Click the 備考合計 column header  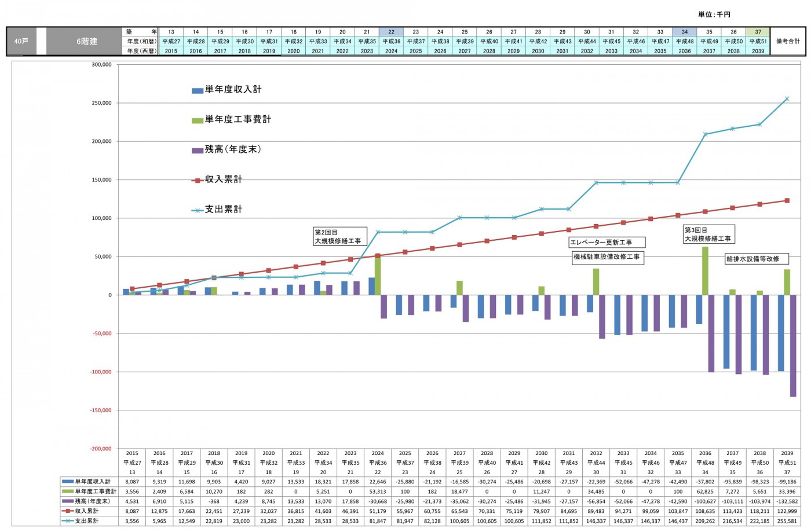coord(788,42)
